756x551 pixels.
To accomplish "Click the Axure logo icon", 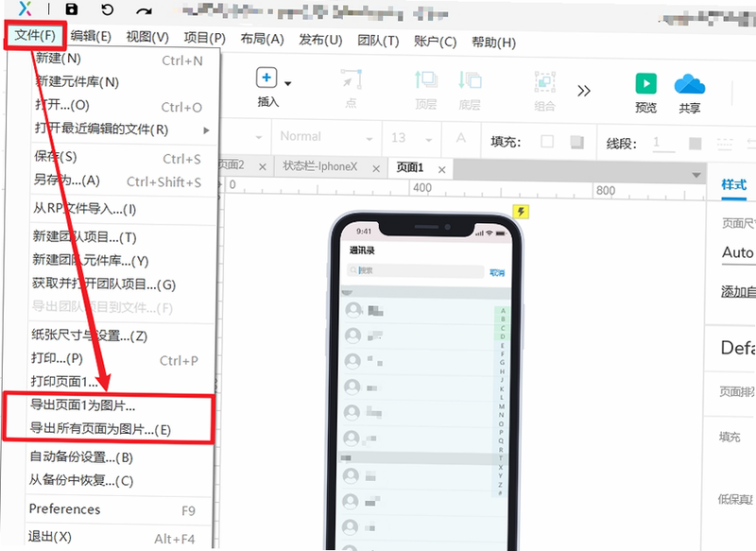I will 25,8.
